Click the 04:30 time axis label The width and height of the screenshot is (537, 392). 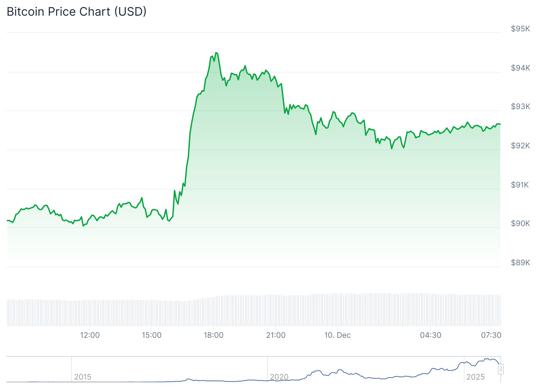431,335
